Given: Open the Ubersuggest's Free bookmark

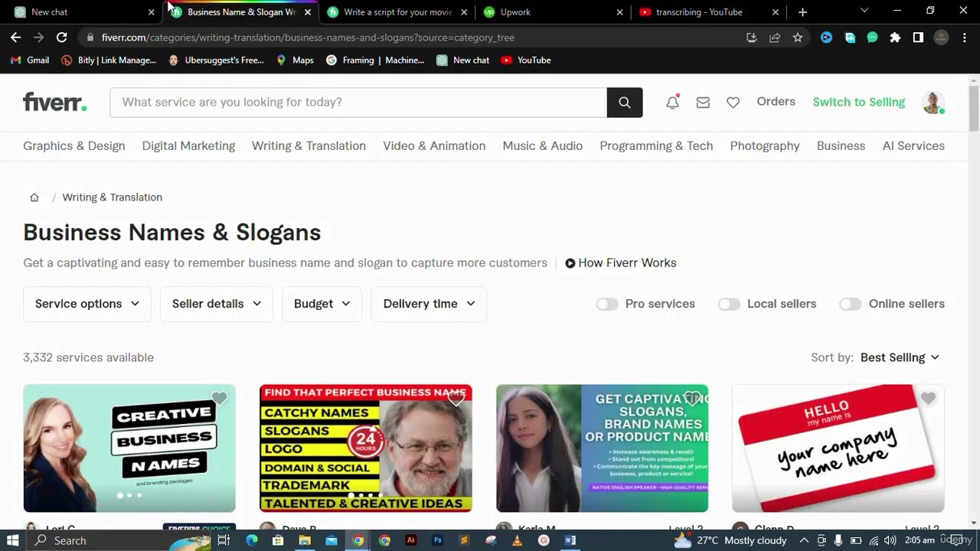Looking at the screenshot, I should 216,60.
